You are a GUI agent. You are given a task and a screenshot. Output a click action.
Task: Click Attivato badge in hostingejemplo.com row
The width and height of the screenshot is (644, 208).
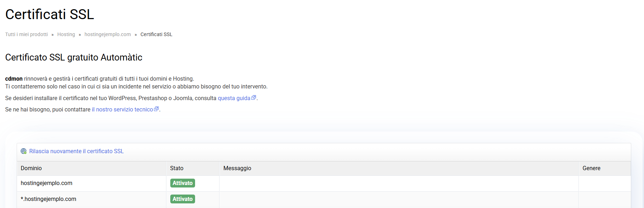pos(182,183)
